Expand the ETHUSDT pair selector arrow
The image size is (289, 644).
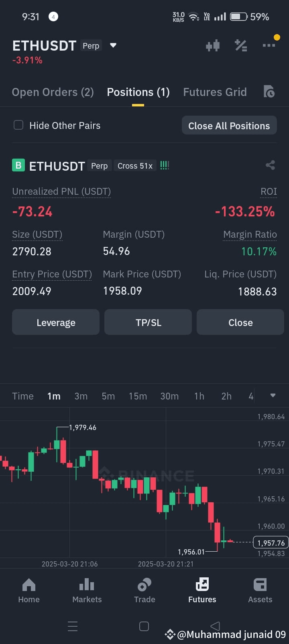point(113,45)
